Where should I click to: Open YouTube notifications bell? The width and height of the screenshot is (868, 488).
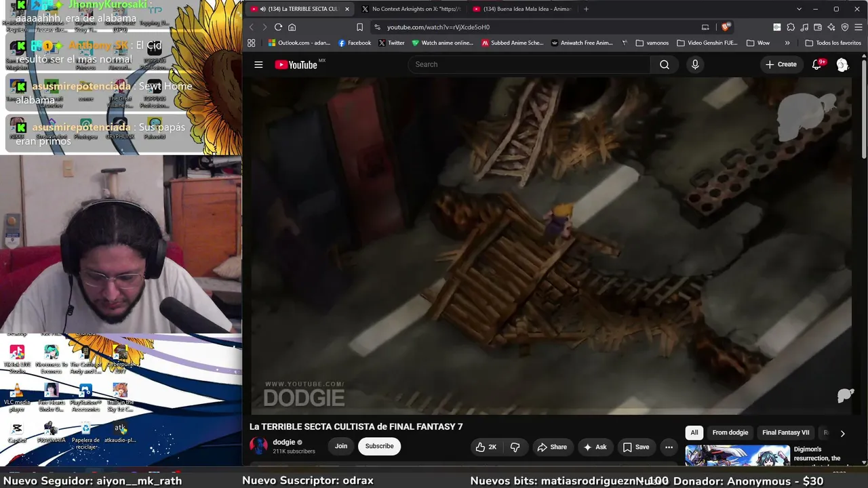(817, 64)
